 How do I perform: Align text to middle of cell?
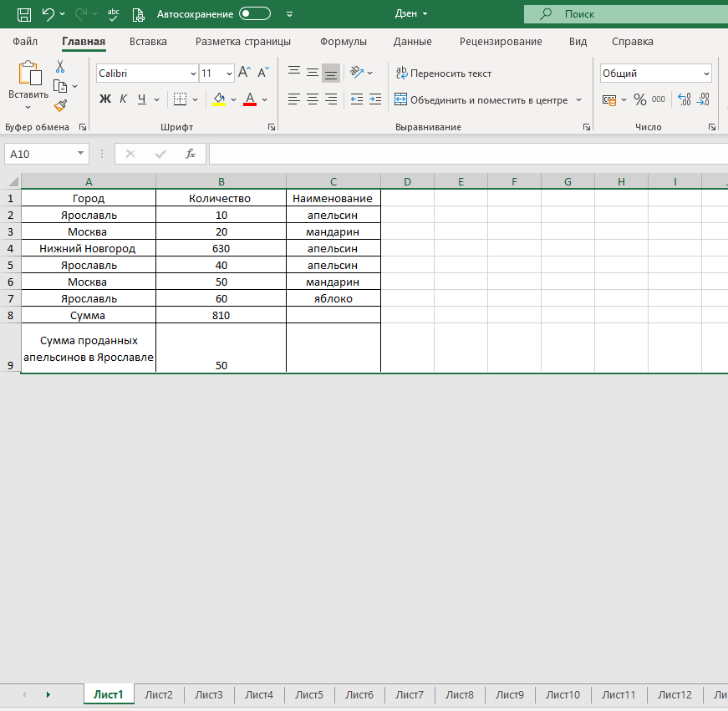pos(313,72)
